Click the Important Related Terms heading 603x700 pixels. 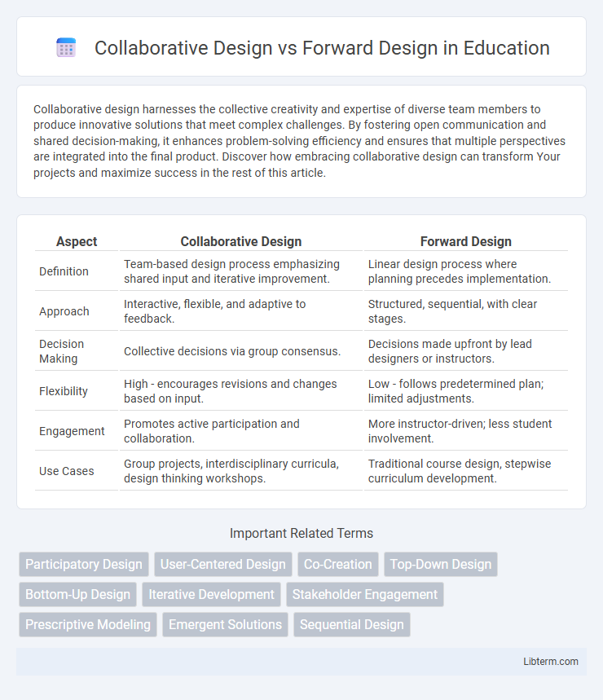coord(301,533)
